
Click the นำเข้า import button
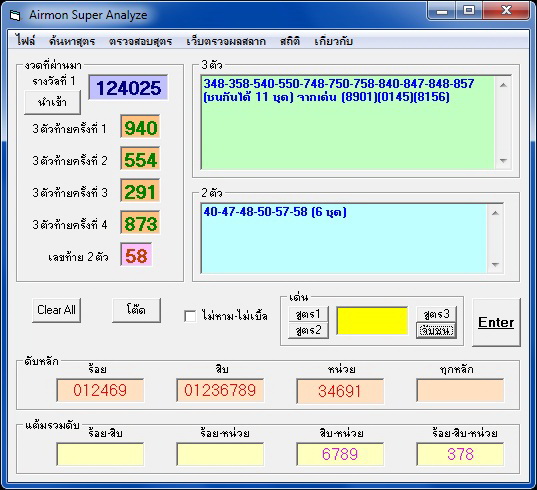[52, 102]
